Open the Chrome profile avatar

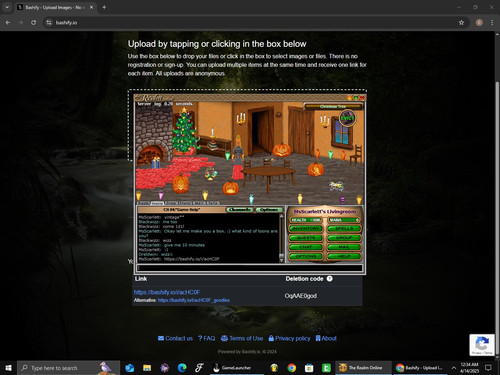tap(479, 22)
